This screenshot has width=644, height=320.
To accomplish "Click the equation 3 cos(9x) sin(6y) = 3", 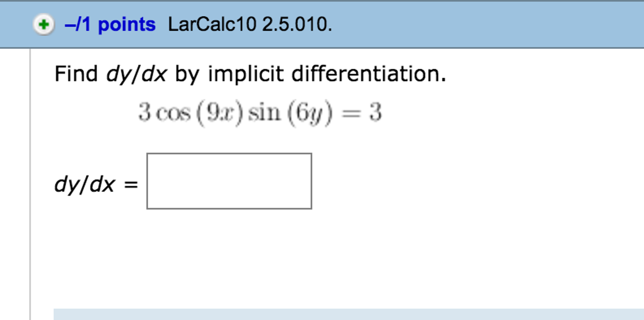I will pos(260,114).
